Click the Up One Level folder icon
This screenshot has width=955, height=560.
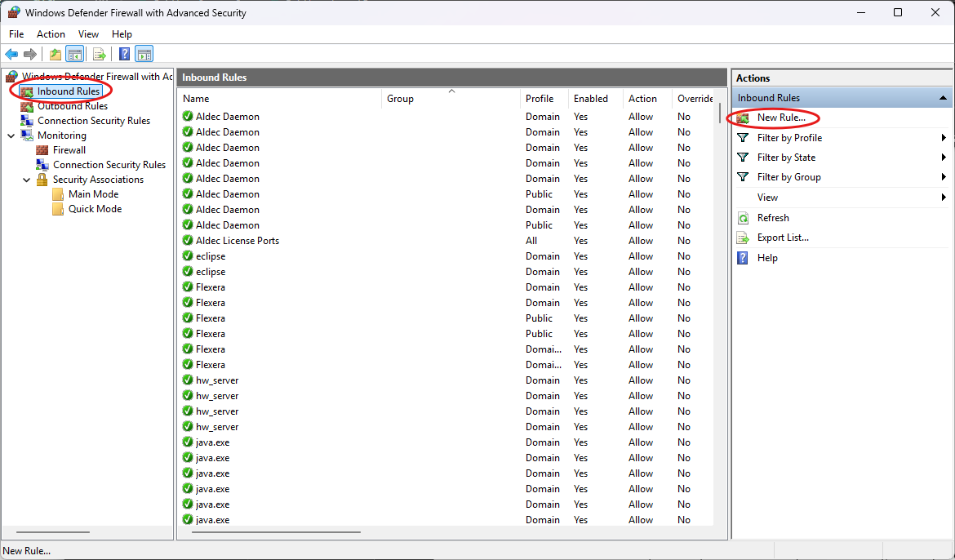(55, 55)
